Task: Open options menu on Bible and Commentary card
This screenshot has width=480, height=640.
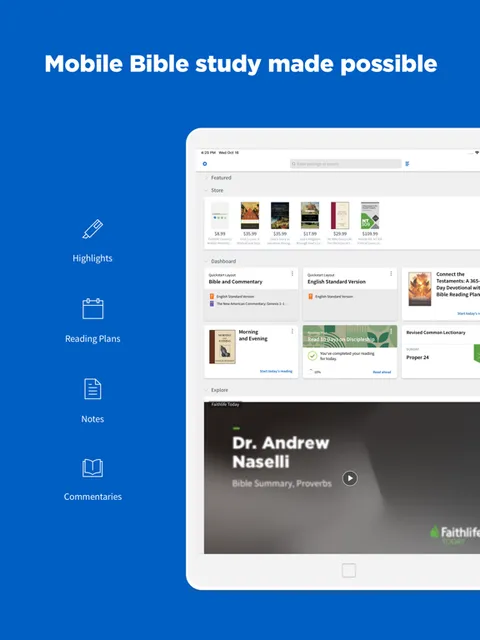Action: tap(292, 273)
